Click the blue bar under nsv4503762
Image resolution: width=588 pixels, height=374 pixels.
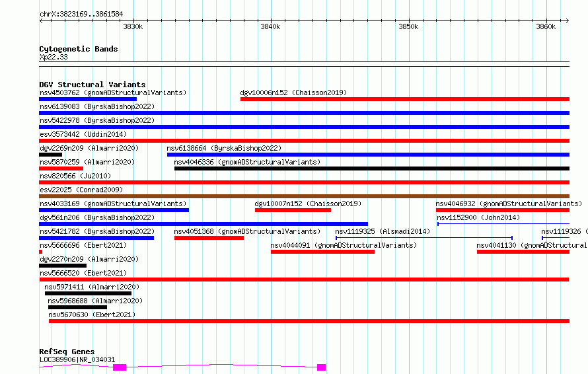[x=88, y=99]
